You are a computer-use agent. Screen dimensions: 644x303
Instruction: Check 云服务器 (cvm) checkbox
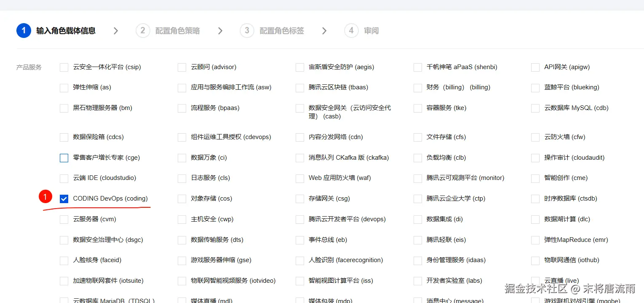click(64, 220)
